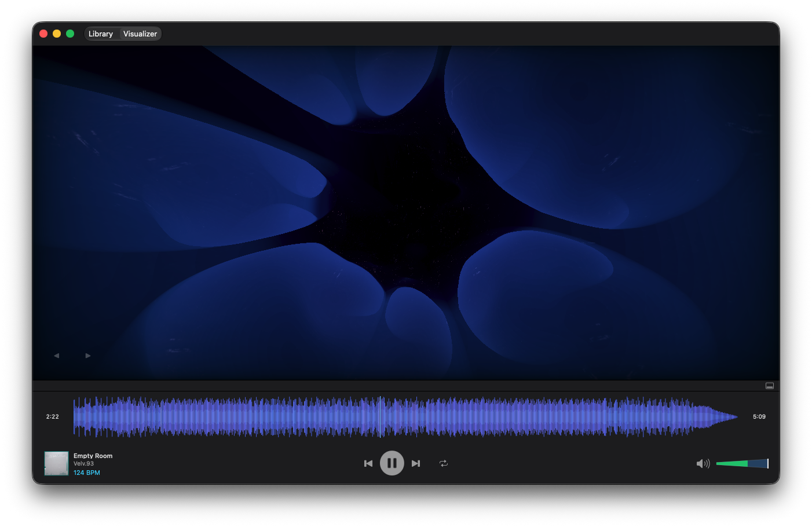
Task: Click the Empty Room track title
Action: [93, 456]
